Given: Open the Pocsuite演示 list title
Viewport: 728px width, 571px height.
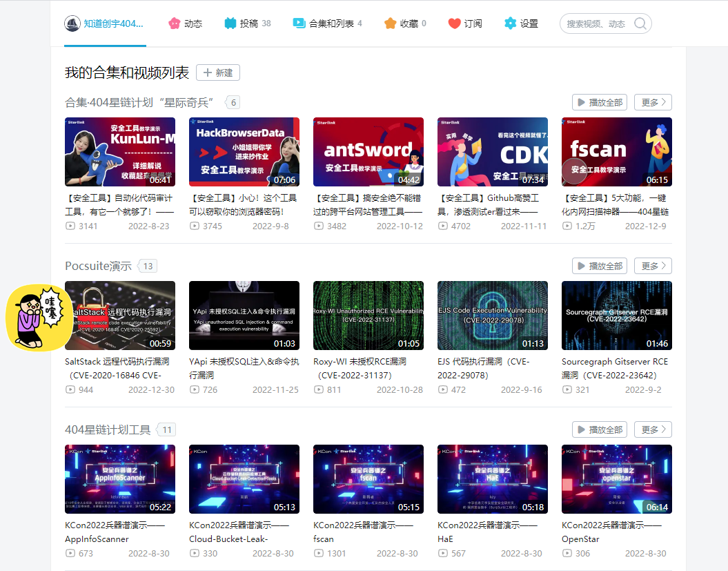Looking at the screenshot, I should (99, 266).
